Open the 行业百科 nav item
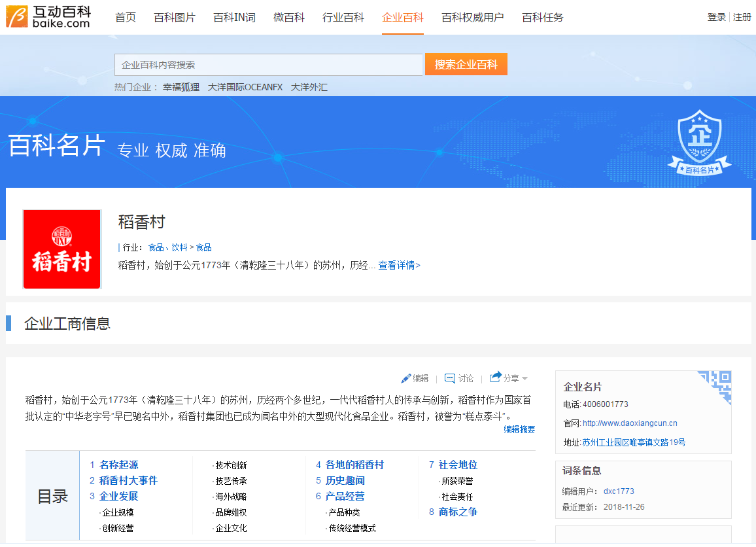This screenshot has height=547, width=756. (x=343, y=18)
